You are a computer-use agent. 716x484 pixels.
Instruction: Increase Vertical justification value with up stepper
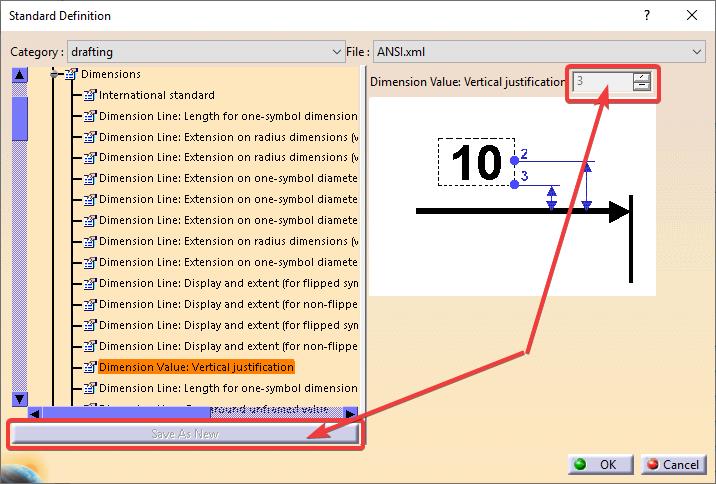point(642,77)
